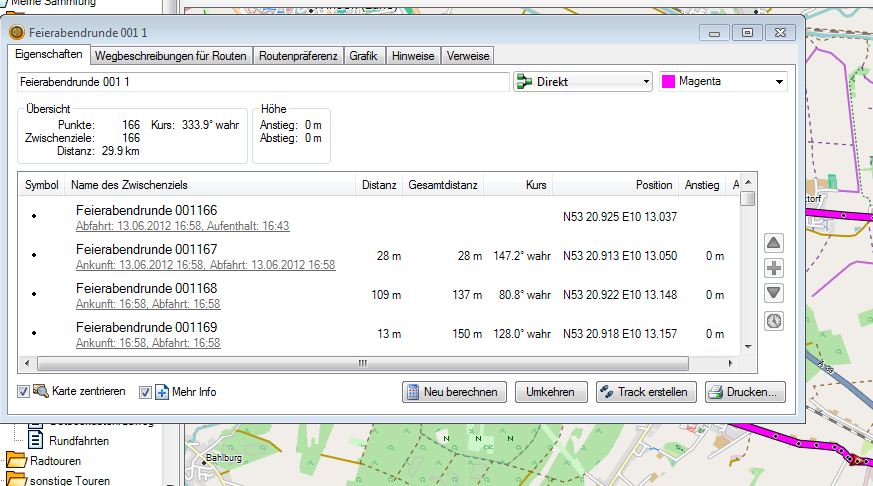Uncheck the Mehr Info checkbox
This screenshot has width=873, height=486.
point(145,392)
